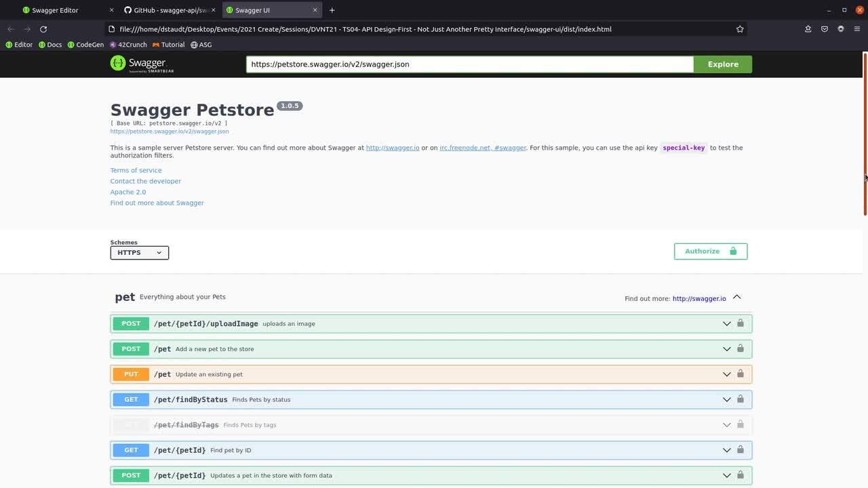Click the lock icon on PUT /pet row
The width and height of the screenshot is (868, 488).
point(741,373)
